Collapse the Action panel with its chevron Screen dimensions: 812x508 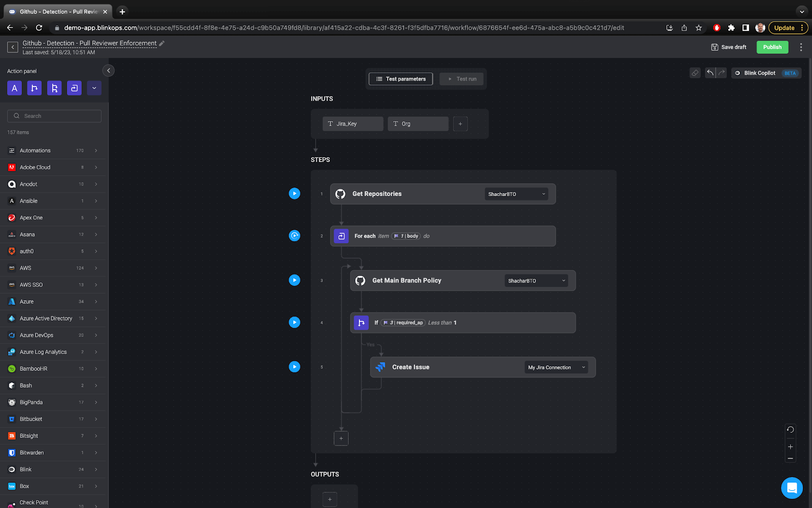[x=108, y=70]
